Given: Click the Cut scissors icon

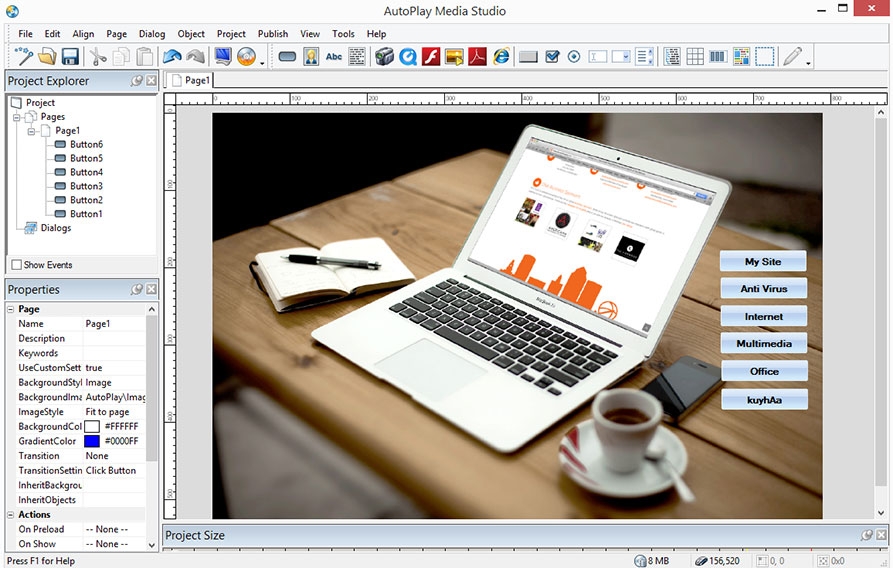Looking at the screenshot, I should pos(97,57).
